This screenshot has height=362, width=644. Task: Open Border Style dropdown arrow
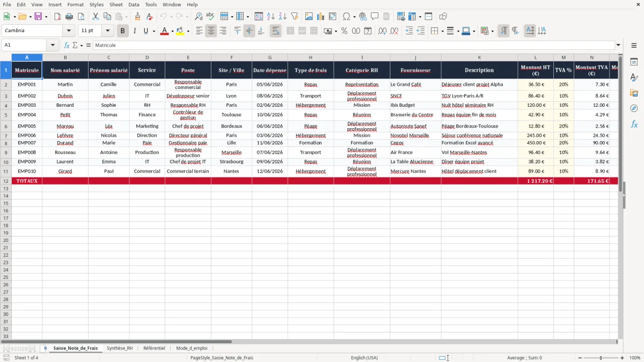pyautogui.click(x=458, y=31)
